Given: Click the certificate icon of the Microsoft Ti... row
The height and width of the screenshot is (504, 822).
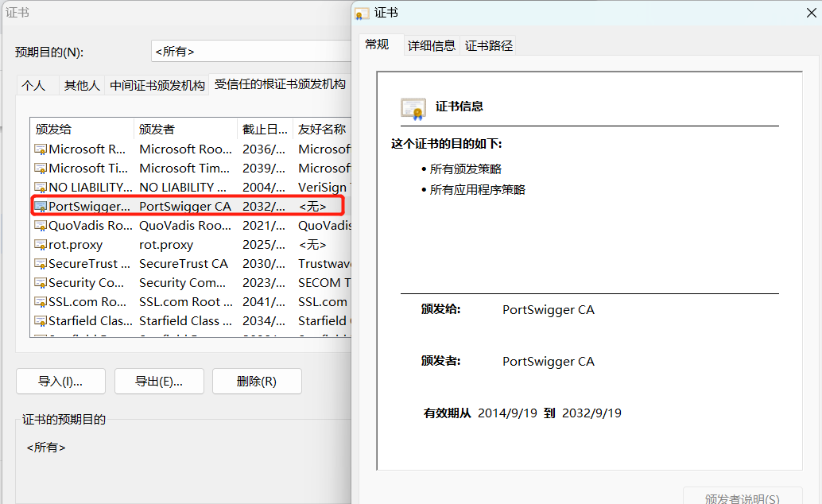Looking at the screenshot, I should (41, 169).
